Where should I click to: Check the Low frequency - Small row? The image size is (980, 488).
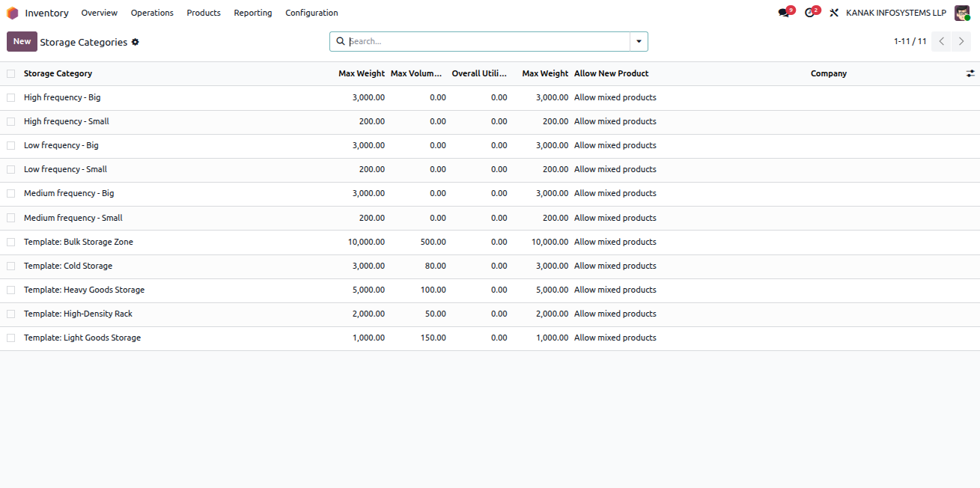click(x=10, y=169)
